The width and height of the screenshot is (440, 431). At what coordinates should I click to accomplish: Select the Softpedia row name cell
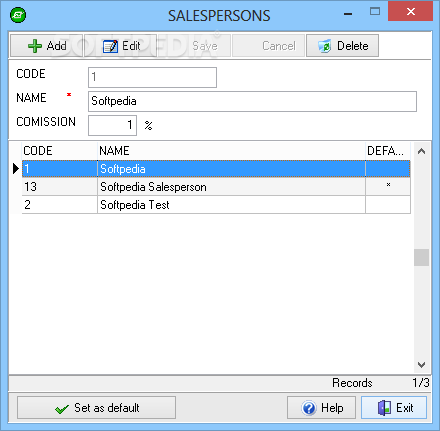point(231,169)
